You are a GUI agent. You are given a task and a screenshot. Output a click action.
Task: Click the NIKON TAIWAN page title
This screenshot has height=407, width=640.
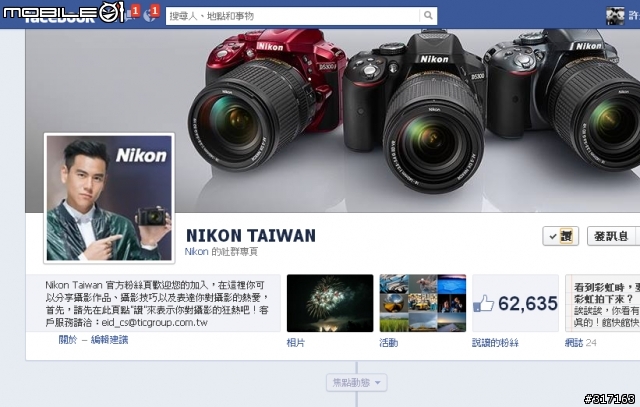point(251,236)
